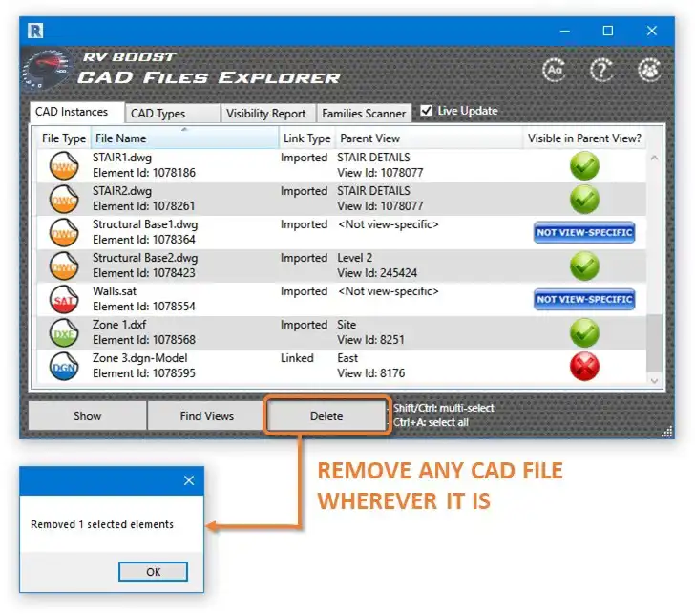Click the Linked link type cell
This screenshot has height=616, width=695.
point(297,358)
